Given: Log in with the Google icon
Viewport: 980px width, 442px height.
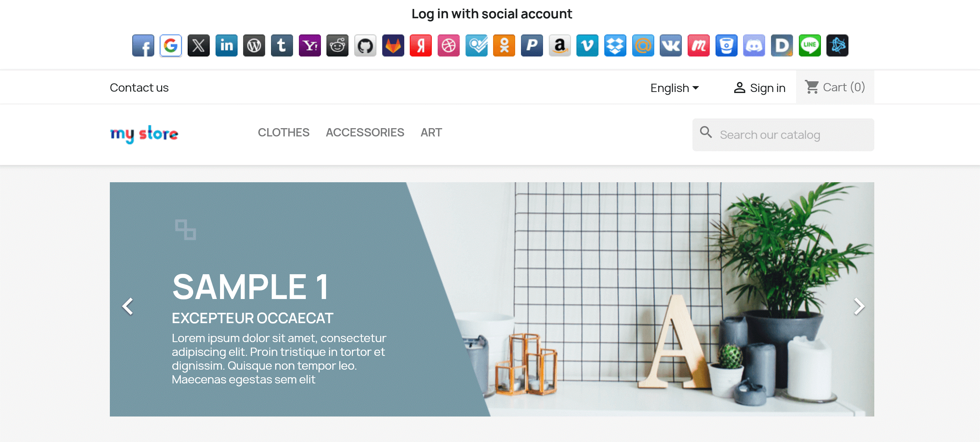Looking at the screenshot, I should point(171,46).
